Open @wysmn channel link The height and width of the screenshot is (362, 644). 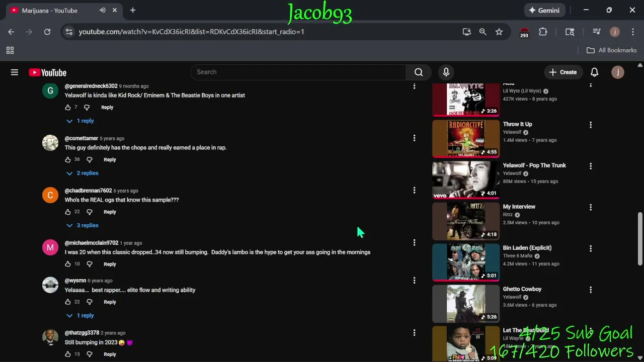[x=75, y=281]
